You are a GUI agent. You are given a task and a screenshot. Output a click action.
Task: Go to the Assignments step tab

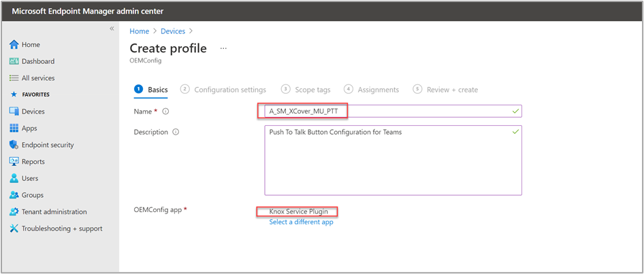click(x=372, y=90)
